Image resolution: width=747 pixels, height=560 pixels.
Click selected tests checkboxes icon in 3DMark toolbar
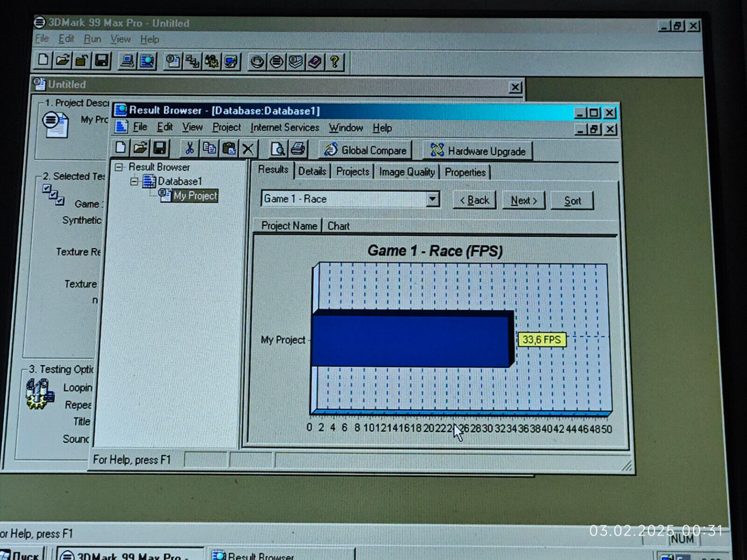[192, 61]
